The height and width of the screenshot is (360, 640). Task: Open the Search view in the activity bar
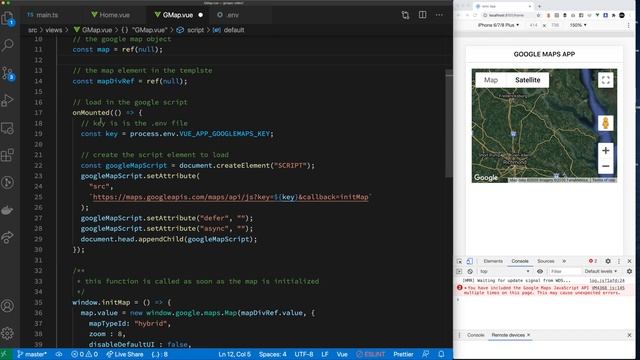tap(8, 45)
